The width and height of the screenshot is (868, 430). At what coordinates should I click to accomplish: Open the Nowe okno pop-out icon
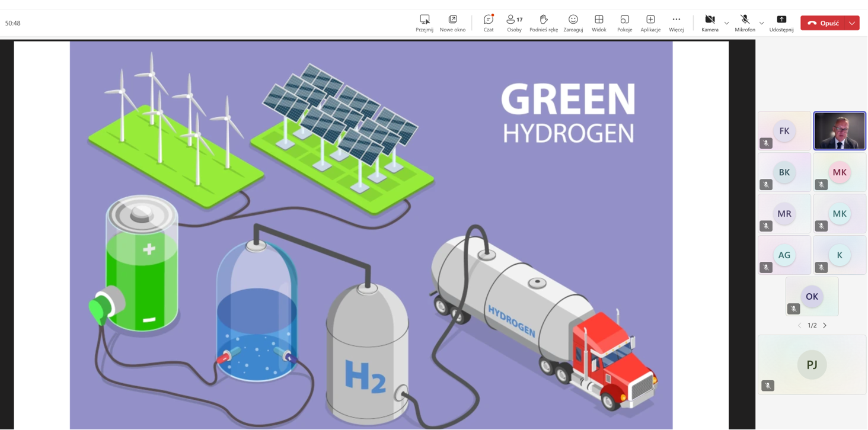pyautogui.click(x=452, y=20)
